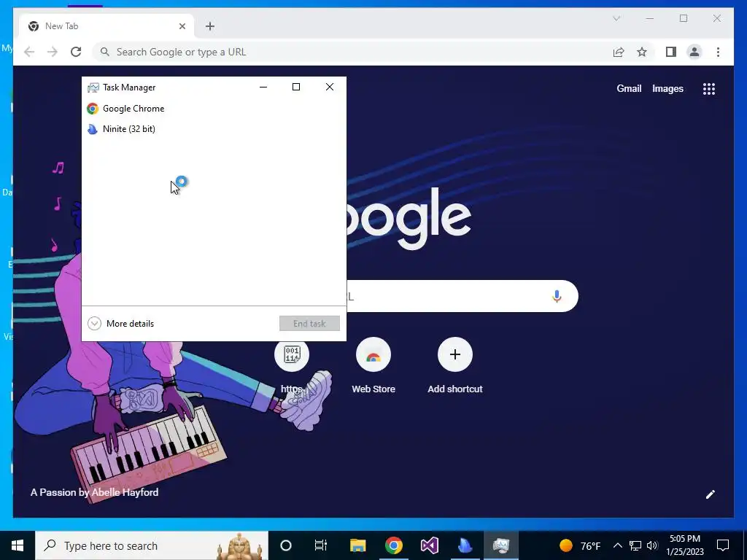Open Chrome side panel icon
The width and height of the screenshot is (747, 560).
click(x=671, y=52)
